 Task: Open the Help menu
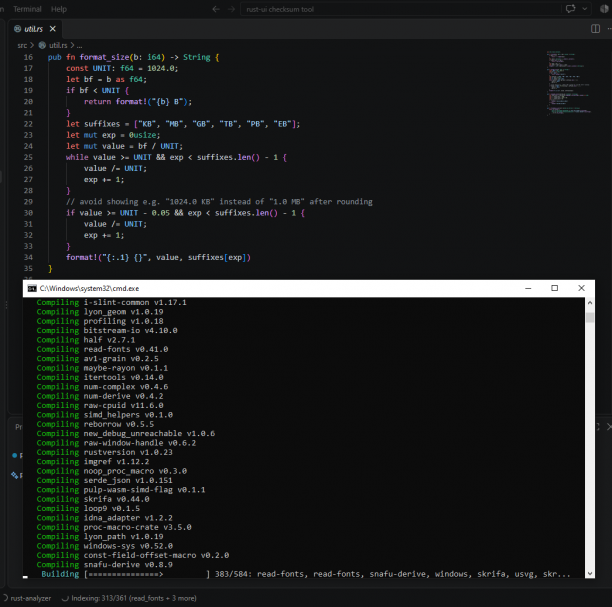[x=59, y=9]
